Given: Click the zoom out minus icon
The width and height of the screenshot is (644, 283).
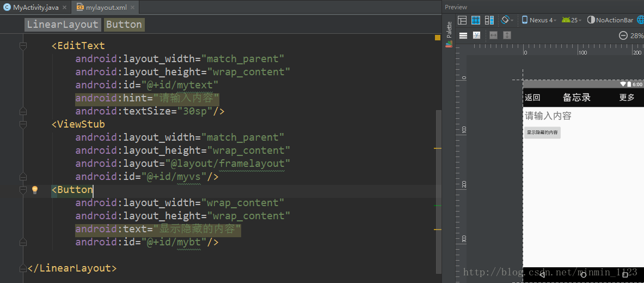Looking at the screenshot, I should [623, 35].
